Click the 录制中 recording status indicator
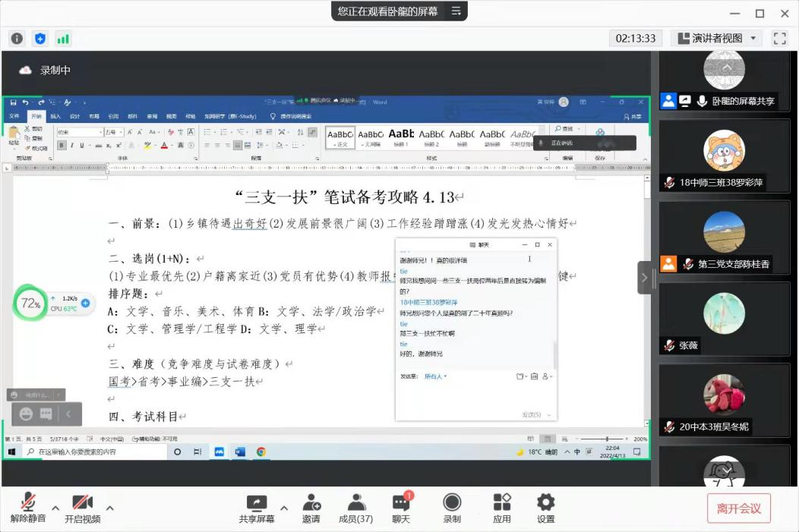 click(x=47, y=70)
